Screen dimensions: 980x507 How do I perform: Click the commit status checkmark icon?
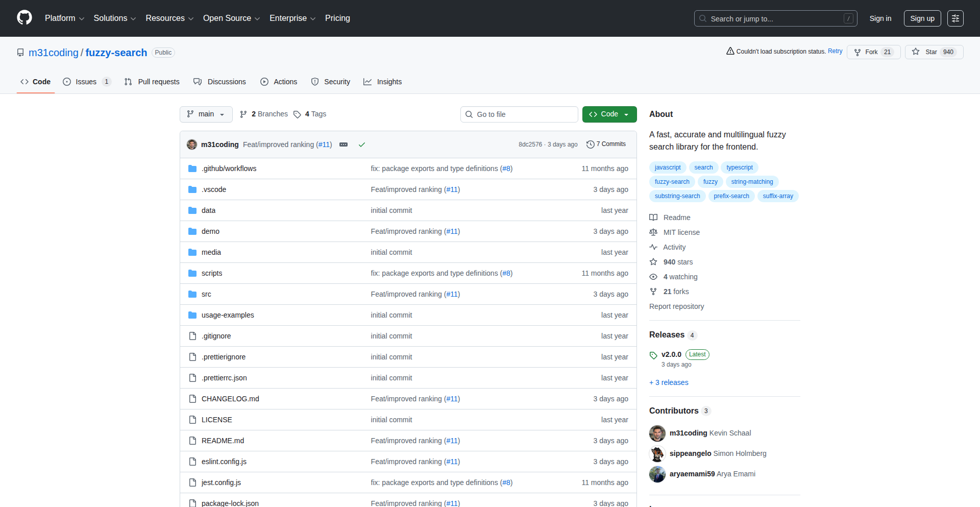click(362, 144)
